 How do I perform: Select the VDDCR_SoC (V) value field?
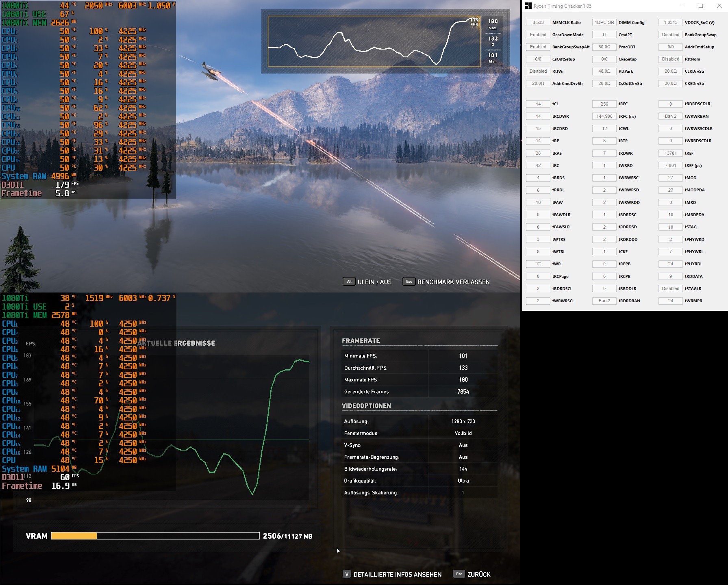point(671,22)
